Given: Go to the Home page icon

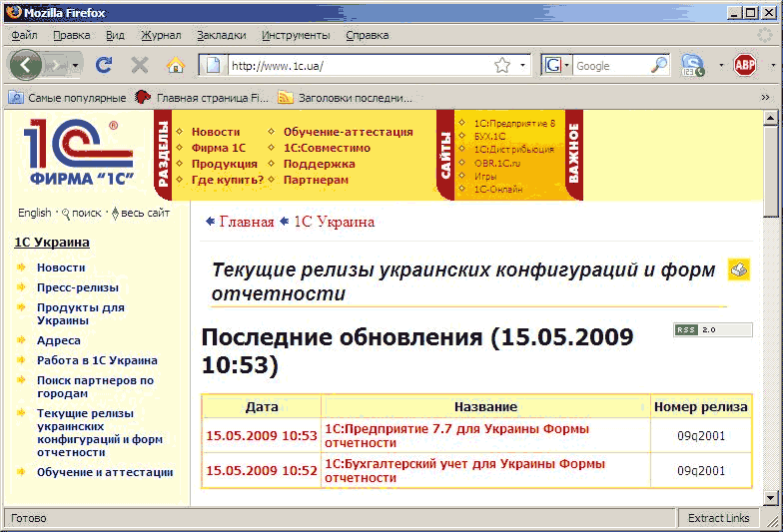Looking at the screenshot, I should click(x=176, y=66).
